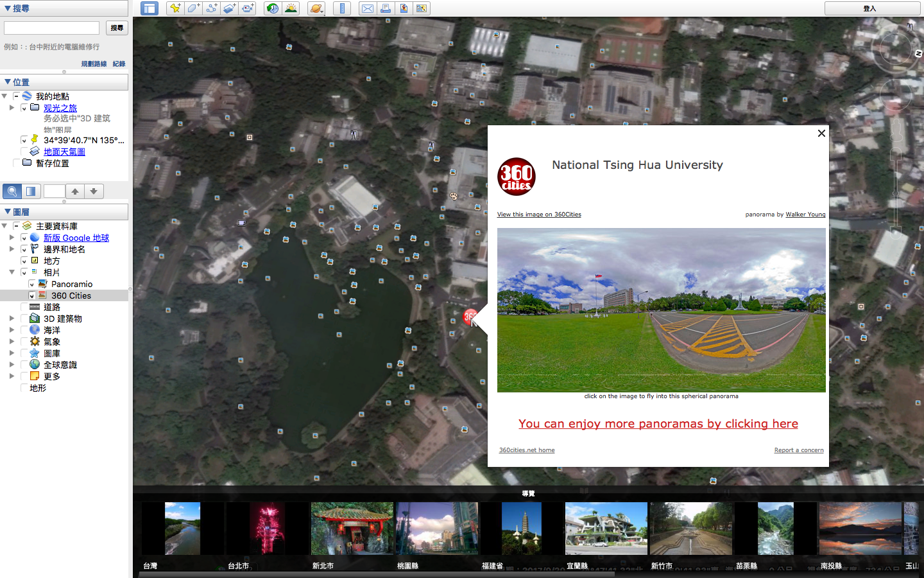Select the 全球意識 globe icon

[35, 365]
